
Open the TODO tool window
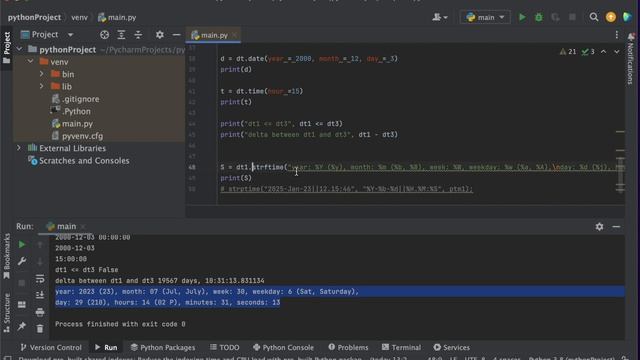point(224,347)
